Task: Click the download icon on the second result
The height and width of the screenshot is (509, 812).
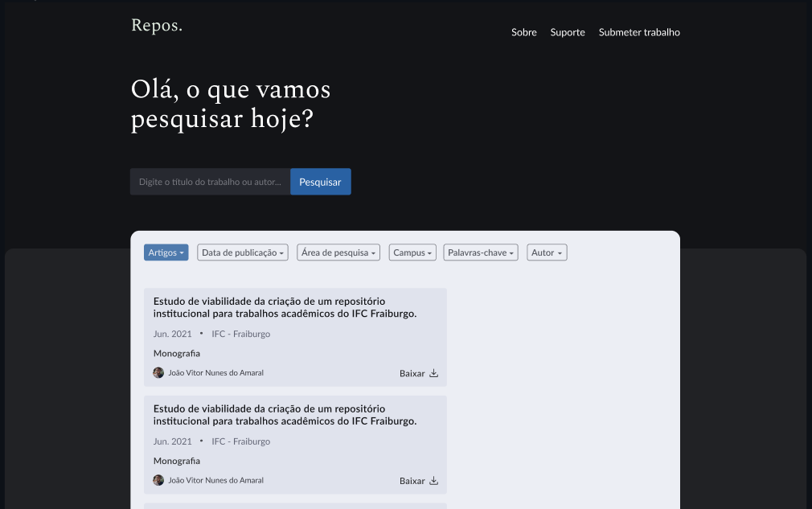Action: tap(433, 481)
